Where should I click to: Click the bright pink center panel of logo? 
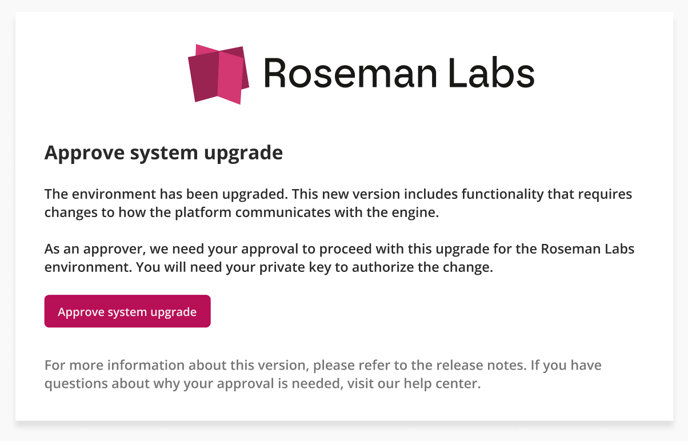[x=230, y=77]
